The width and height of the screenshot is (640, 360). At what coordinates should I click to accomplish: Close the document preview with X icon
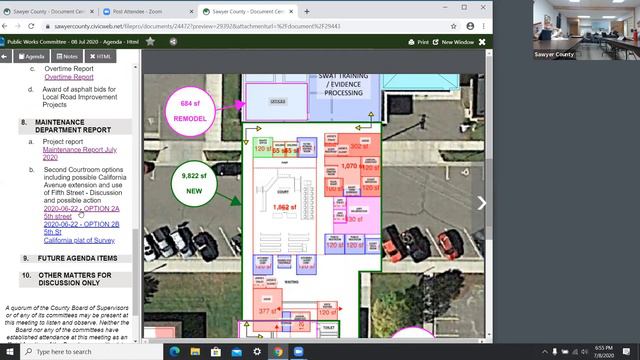(x=482, y=42)
